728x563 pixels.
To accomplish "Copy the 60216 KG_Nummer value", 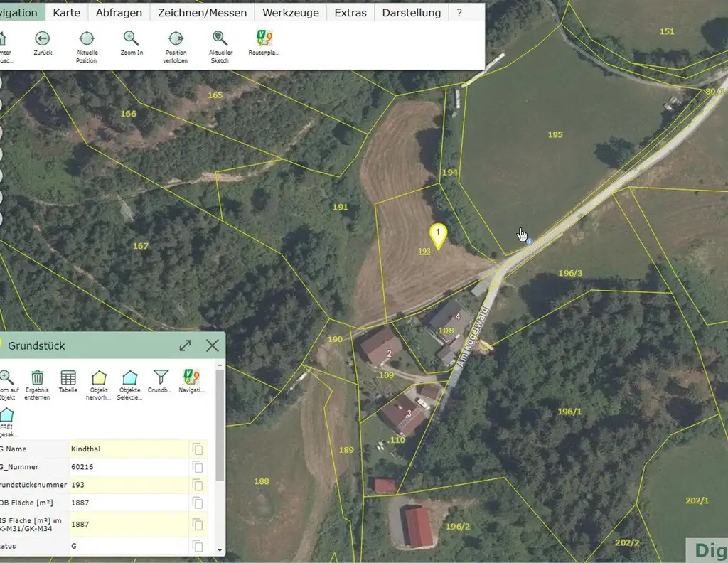I will point(198,467).
